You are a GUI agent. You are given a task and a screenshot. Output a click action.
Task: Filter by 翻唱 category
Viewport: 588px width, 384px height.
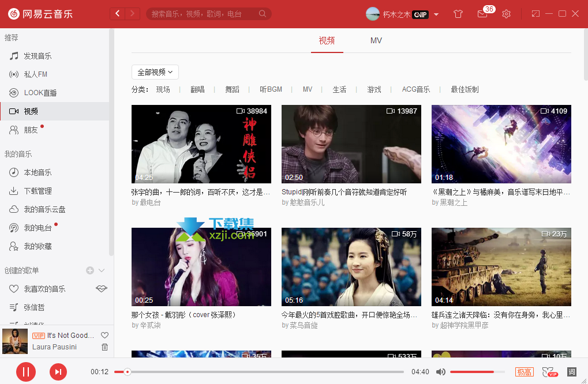pos(197,89)
